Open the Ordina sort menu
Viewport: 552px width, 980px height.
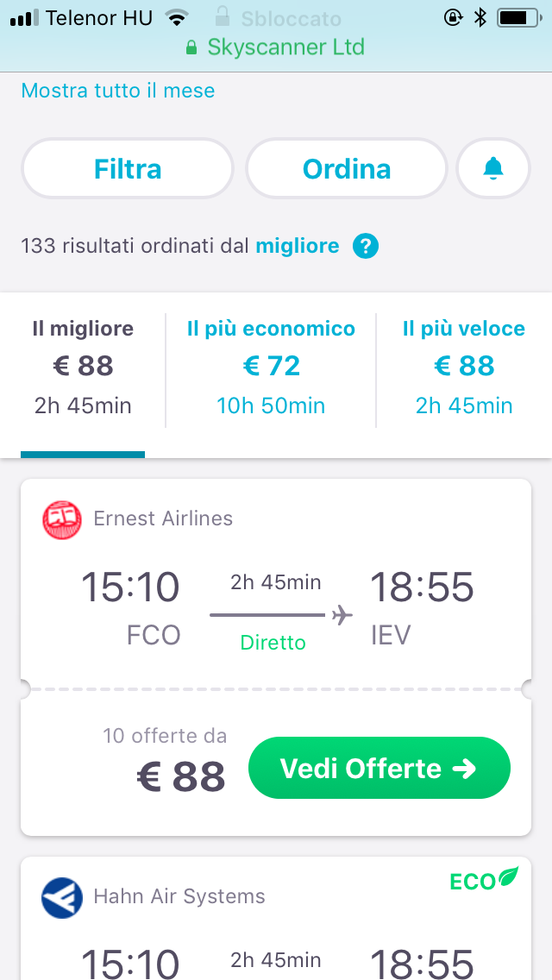coord(347,169)
